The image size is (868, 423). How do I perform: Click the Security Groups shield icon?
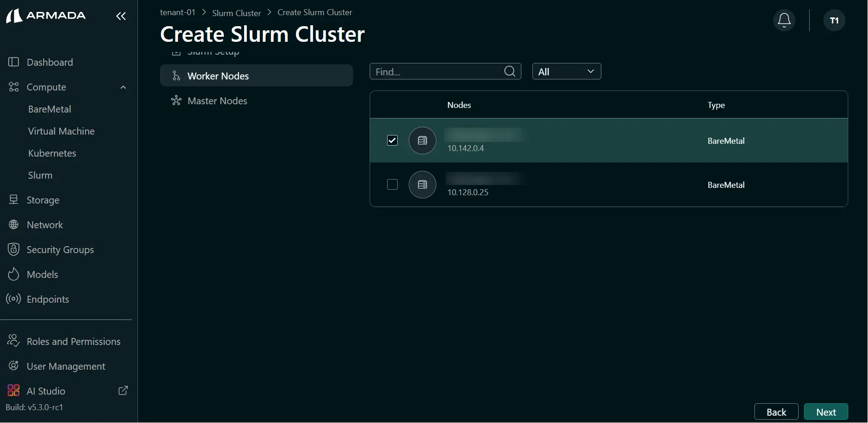click(x=14, y=249)
